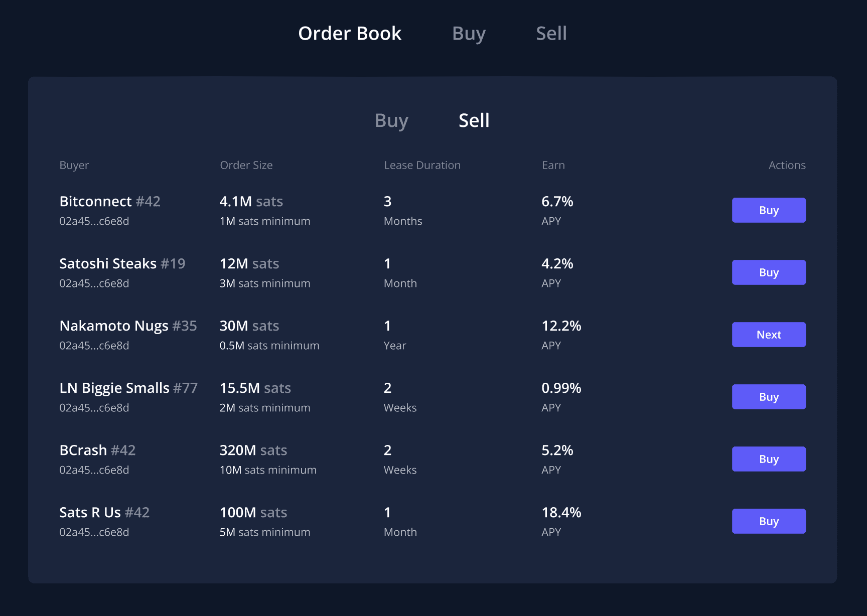This screenshot has height=616, width=867.
Task: Click the Lease Duration column header
Action: (x=422, y=165)
